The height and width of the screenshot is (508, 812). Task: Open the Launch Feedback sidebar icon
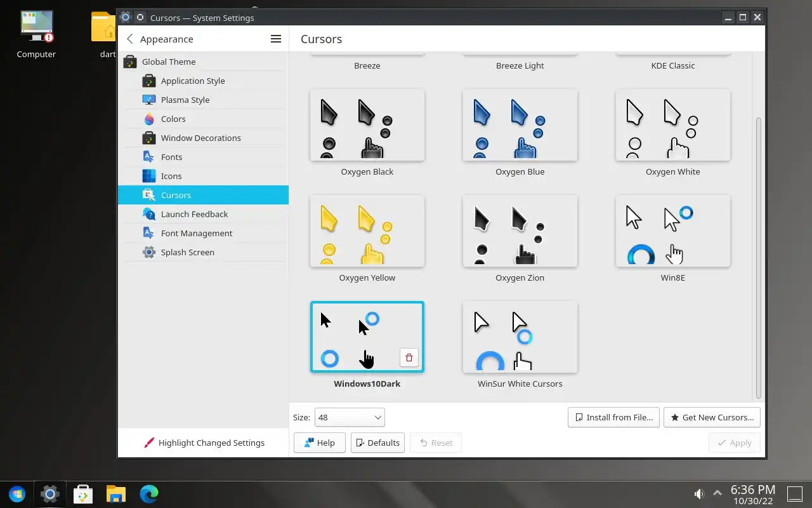[149, 214]
